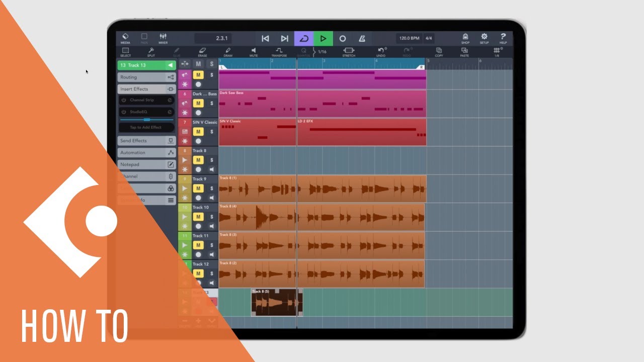The image size is (644, 362).
Task: Toggle the track list resize icon
Action: click(x=185, y=64)
